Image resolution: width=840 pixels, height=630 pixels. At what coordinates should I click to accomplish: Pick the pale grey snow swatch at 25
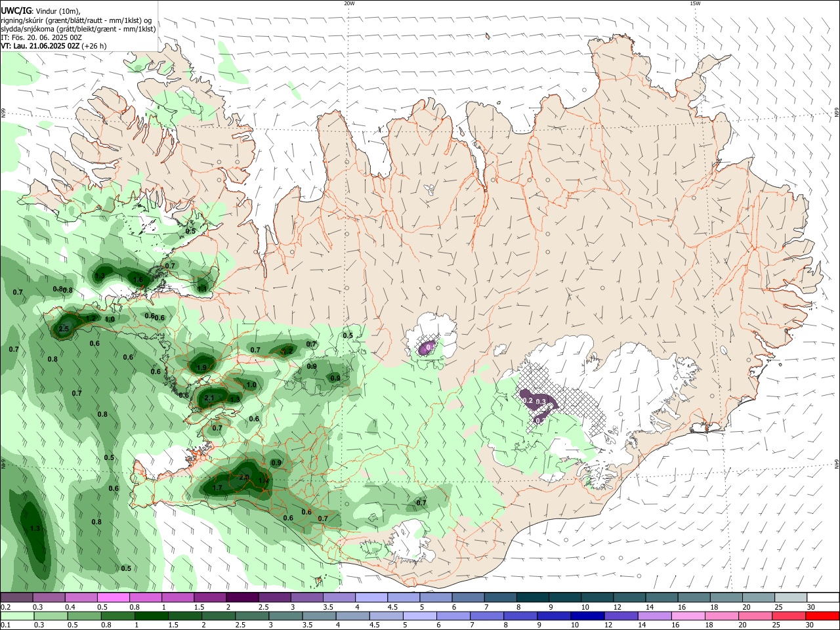(791, 597)
